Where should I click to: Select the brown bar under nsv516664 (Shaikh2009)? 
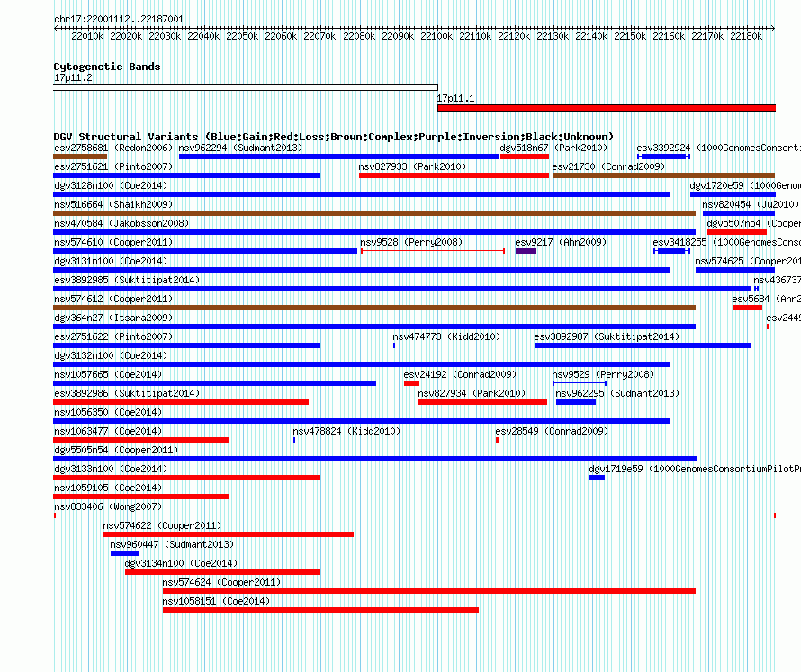[374, 213]
